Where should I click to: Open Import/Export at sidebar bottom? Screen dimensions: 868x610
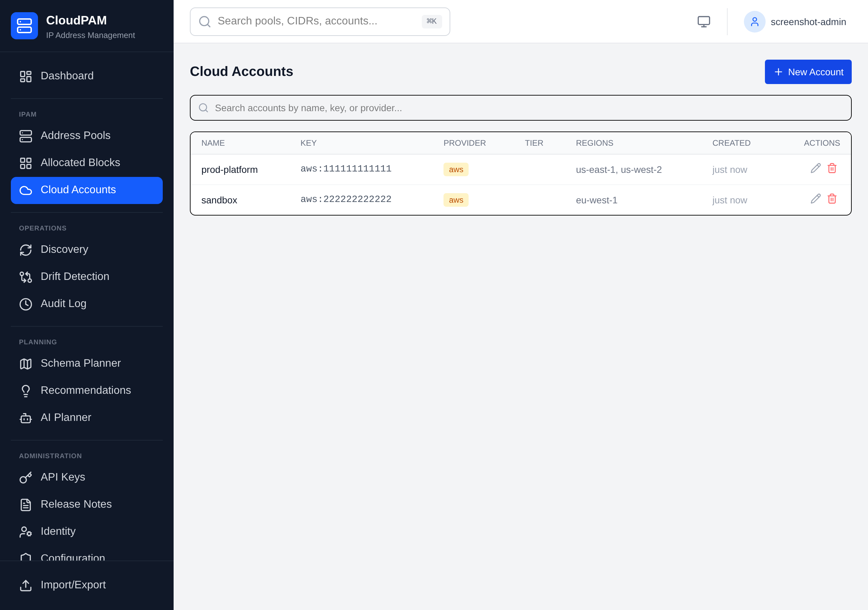(86, 585)
